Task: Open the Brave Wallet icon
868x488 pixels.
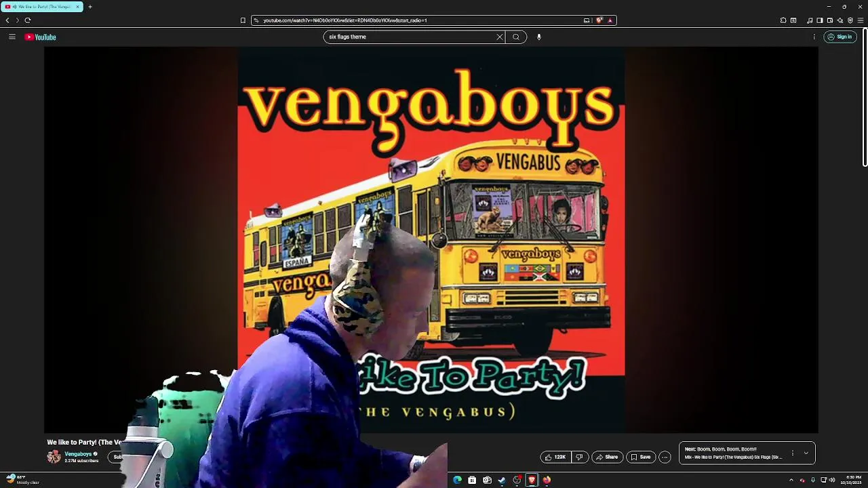Action: point(830,20)
